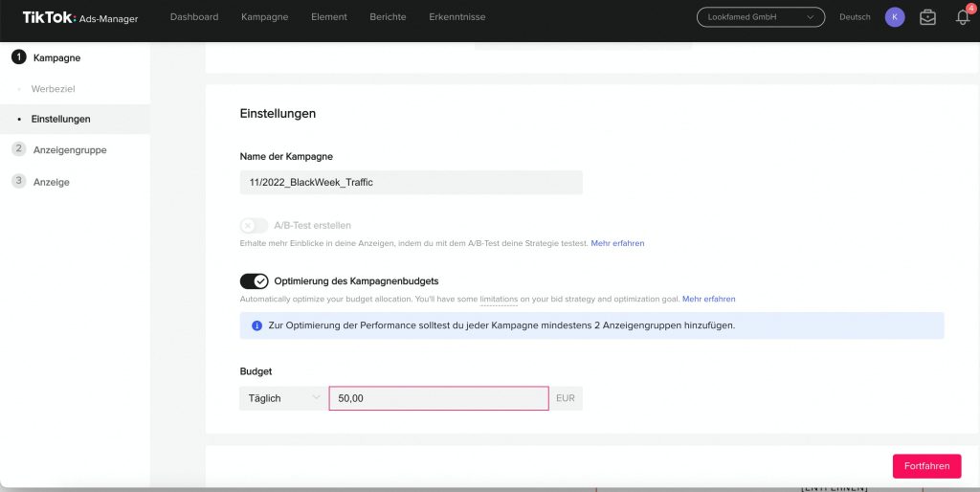Click the Fortfahren button

926,466
